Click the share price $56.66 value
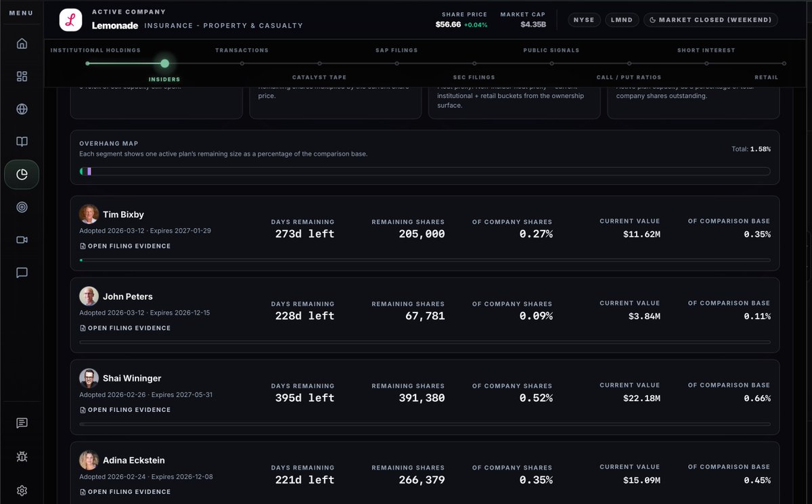Image resolution: width=812 pixels, height=504 pixels. click(448, 24)
